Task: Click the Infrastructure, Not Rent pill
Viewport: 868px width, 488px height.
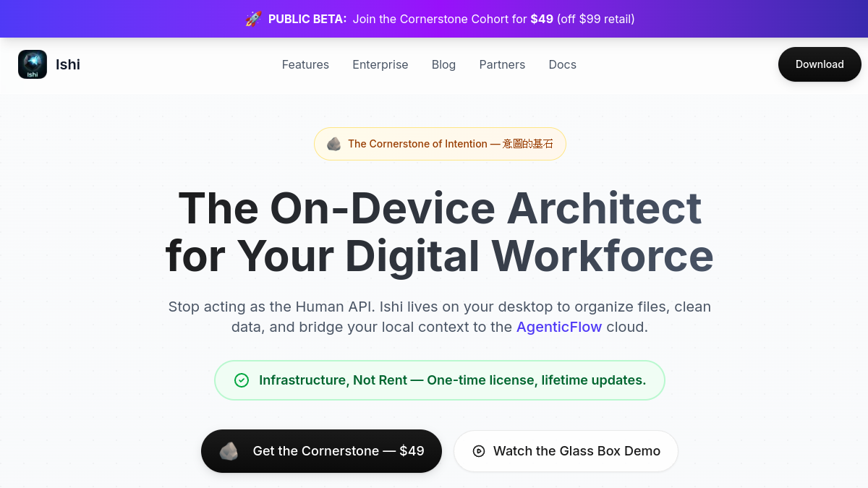Action: coord(440,380)
